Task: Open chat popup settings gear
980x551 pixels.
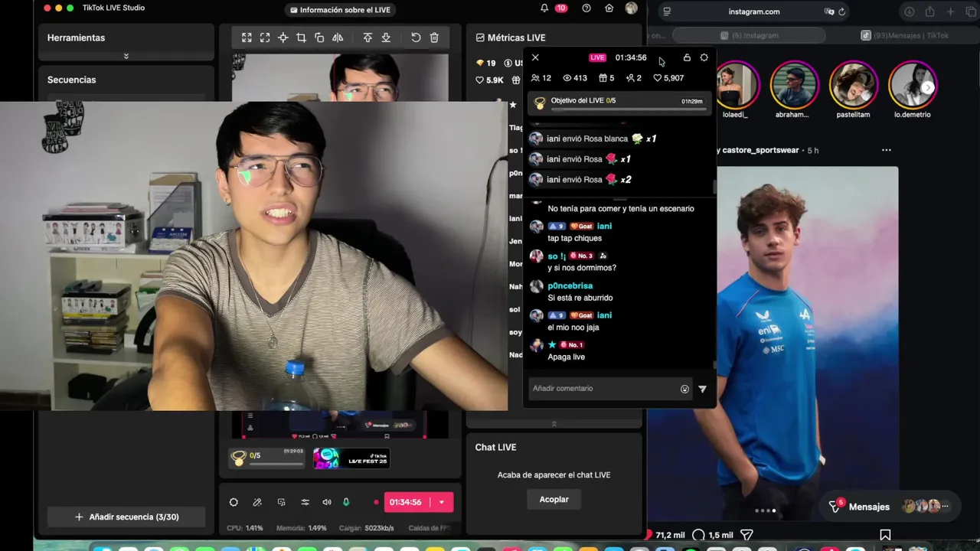Action: tap(704, 57)
